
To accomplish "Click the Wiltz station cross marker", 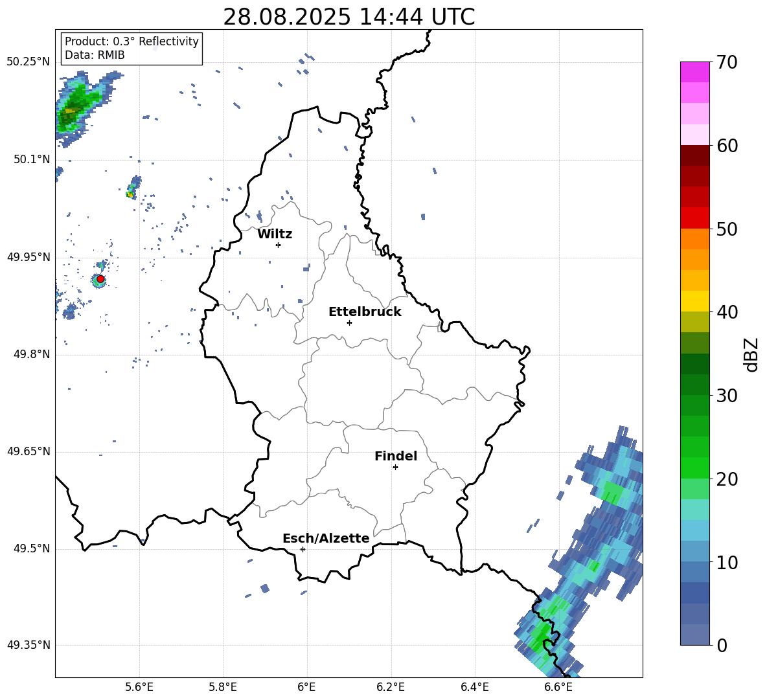I will pyautogui.click(x=278, y=245).
